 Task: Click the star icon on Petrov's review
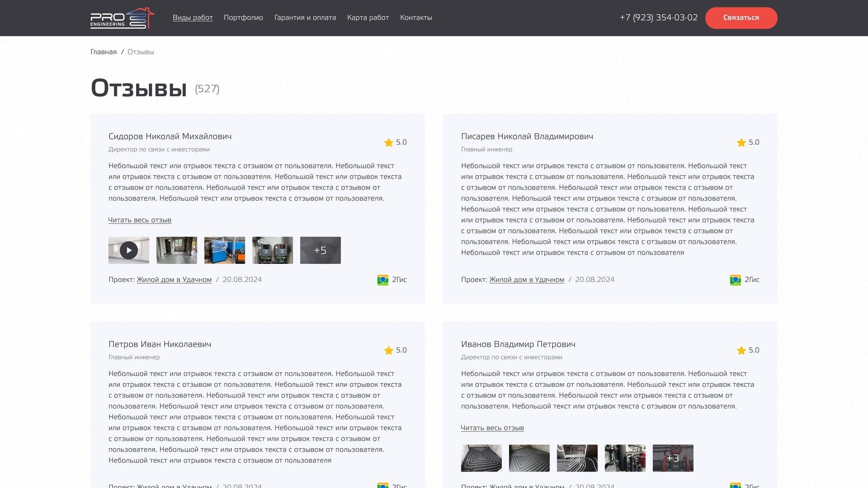(x=388, y=351)
